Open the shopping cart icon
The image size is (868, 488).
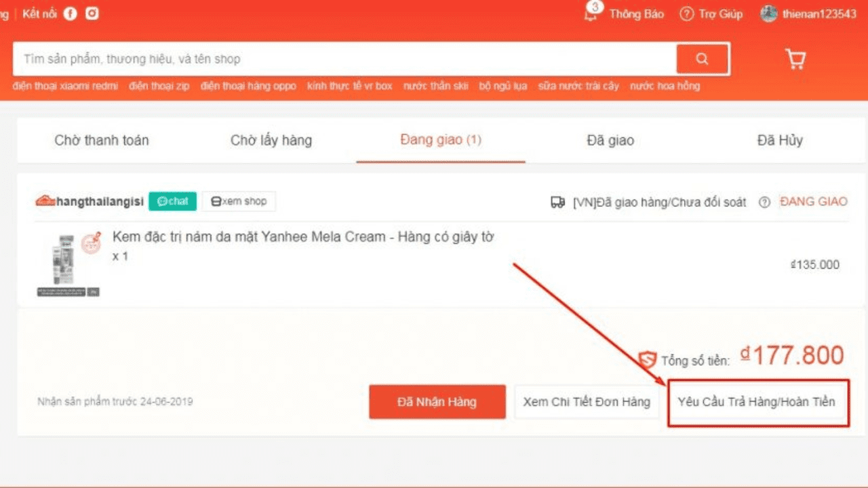[795, 59]
